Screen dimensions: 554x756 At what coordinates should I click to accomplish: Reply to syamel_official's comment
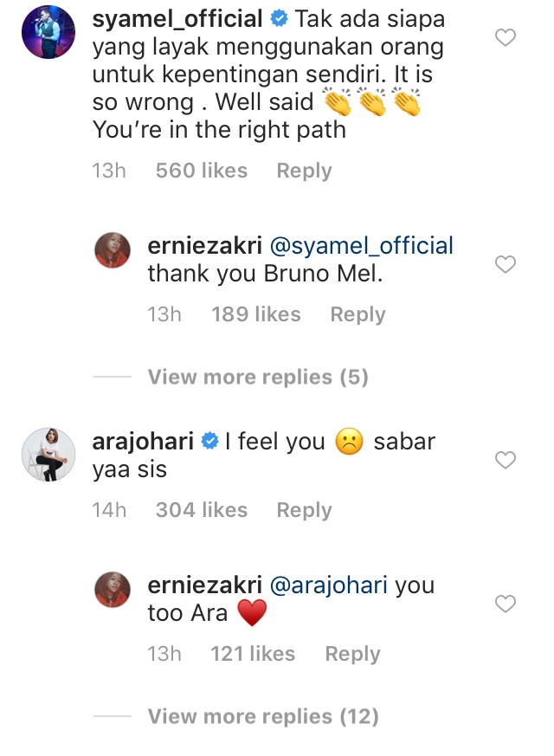pyautogui.click(x=304, y=171)
